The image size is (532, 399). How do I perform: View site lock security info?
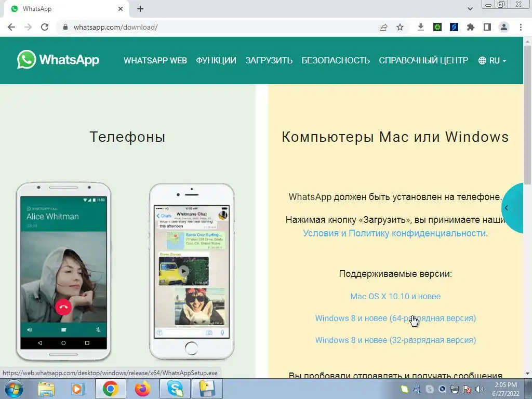tap(65, 27)
